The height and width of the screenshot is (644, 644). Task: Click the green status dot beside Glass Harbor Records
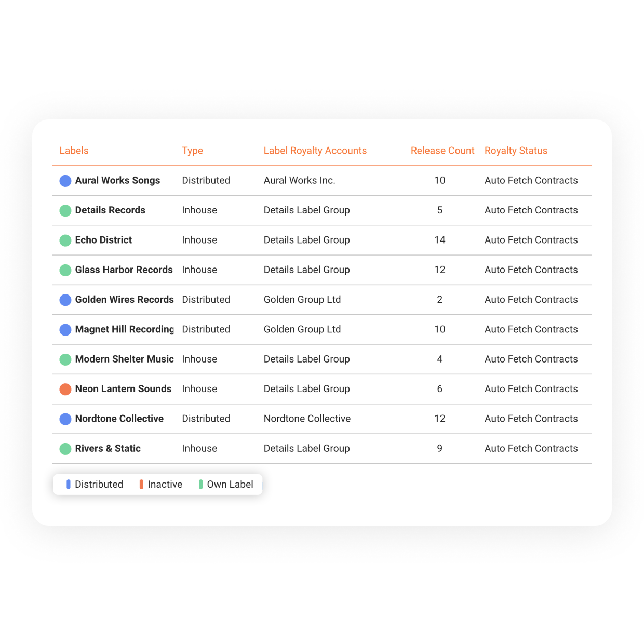pyautogui.click(x=65, y=270)
